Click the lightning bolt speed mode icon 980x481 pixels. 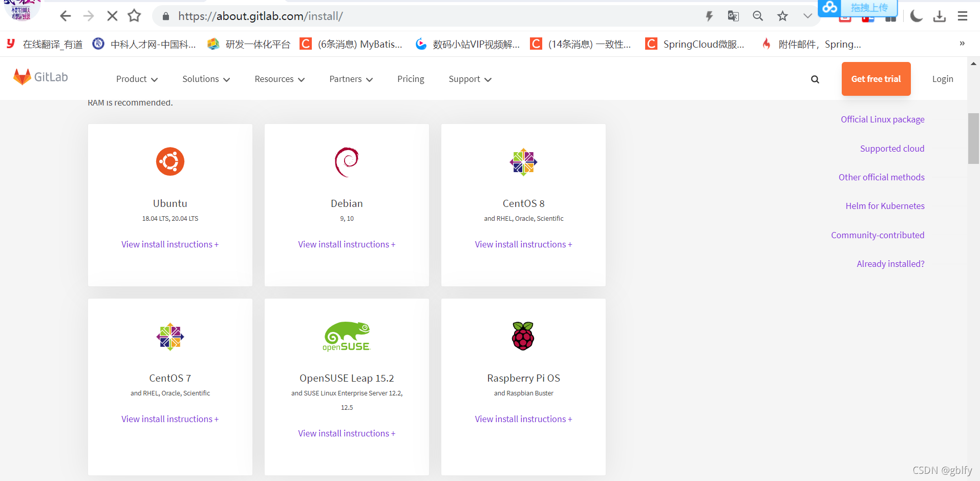click(x=709, y=16)
